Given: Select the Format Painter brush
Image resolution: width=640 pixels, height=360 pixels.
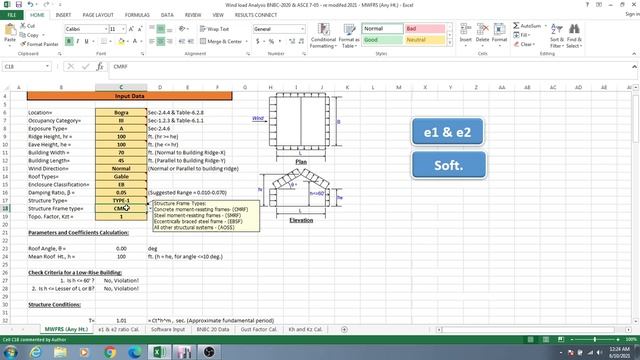Looking at the screenshot, I should point(23,44).
